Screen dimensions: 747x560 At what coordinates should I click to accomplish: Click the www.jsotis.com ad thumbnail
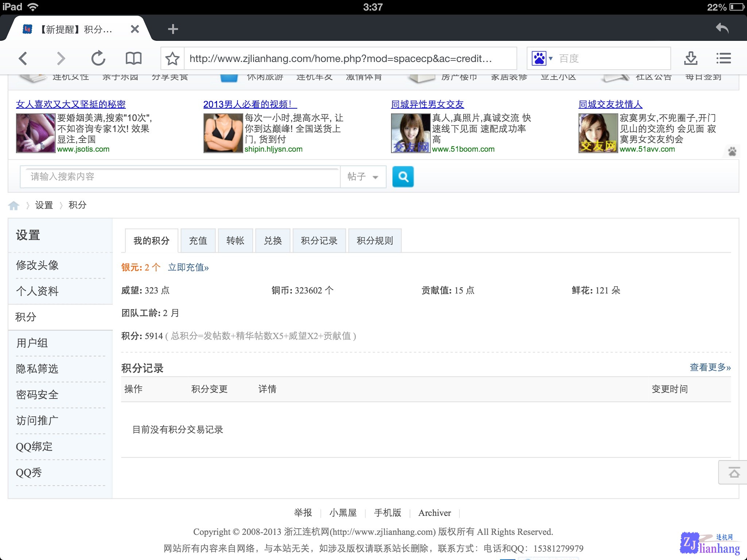[x=36, y=133]
